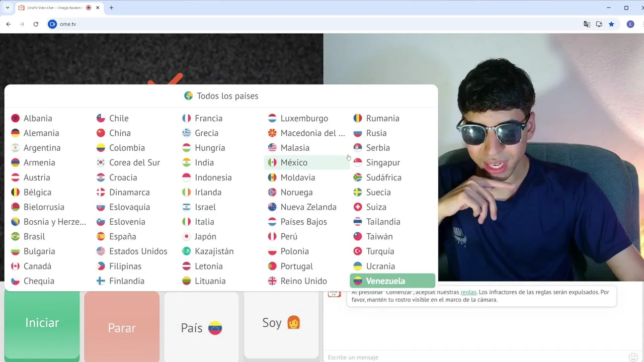Screen dimensions: 644x362
Task: Select Indonesia entry
Action: [221, 177]
